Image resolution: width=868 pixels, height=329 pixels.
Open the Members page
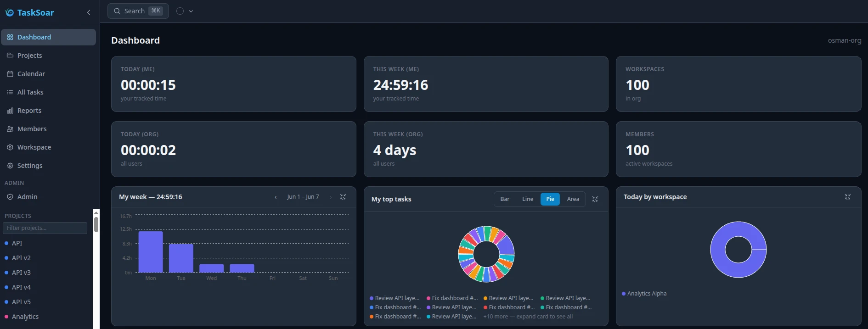point(48,129)
